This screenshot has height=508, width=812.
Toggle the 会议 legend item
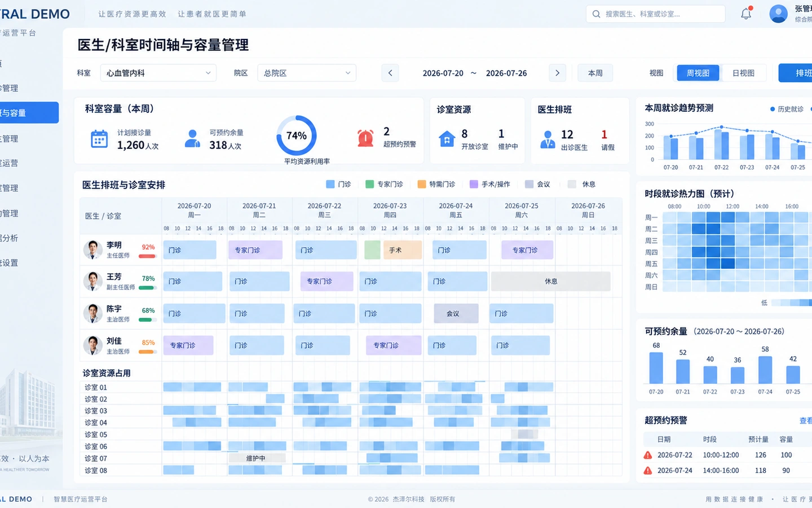click(537, 184)
